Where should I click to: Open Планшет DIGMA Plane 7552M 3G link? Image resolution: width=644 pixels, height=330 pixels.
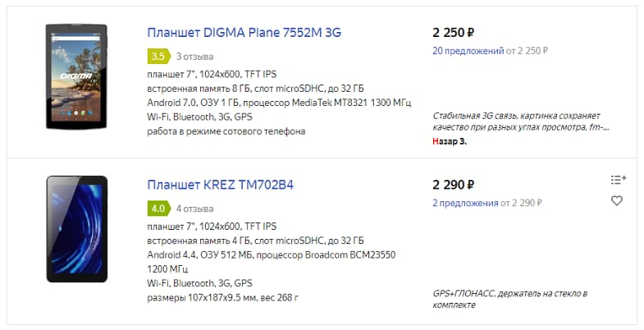tap(244, 33)
